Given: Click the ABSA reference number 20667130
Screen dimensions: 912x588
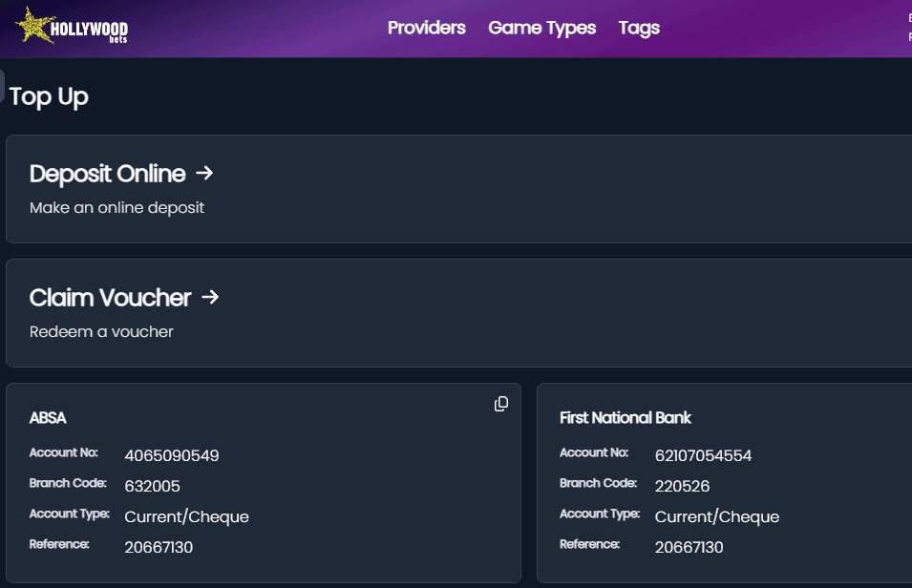Looking at the screenshot, I should pos(159,547).
